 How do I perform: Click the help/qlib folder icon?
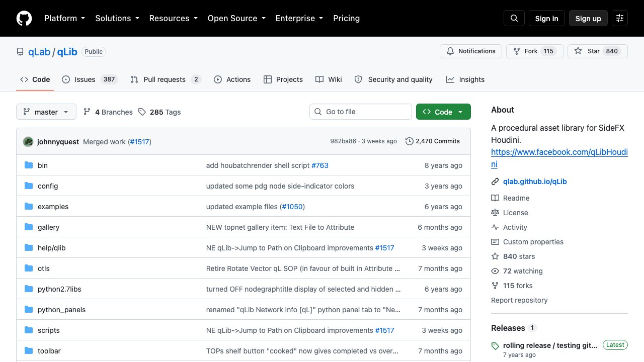(29, 248)
